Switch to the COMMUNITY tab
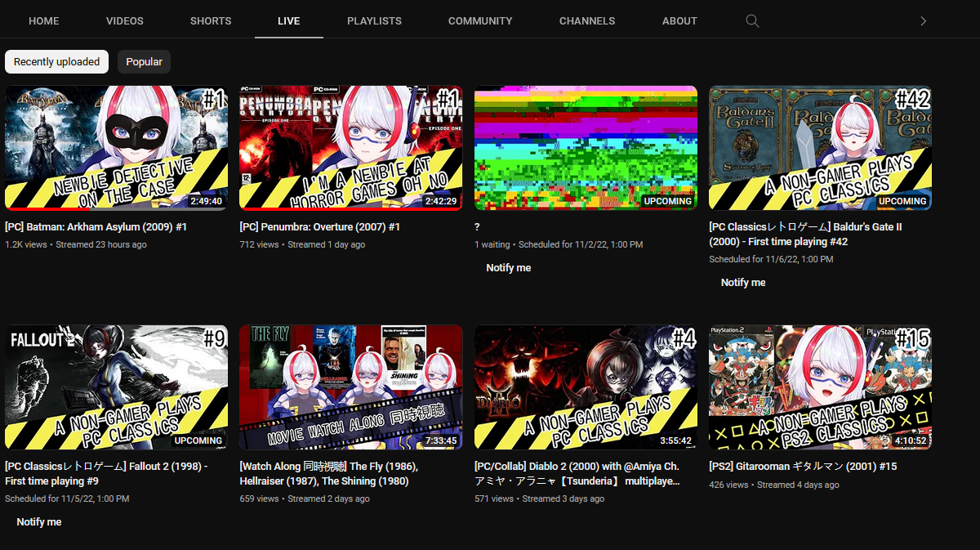This screenshot has width=980, height=550. [x=480, y=21]
